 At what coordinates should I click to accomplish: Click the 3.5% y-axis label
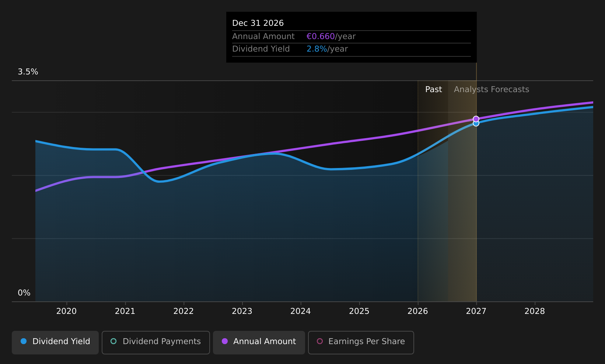(x=28, y=72)
